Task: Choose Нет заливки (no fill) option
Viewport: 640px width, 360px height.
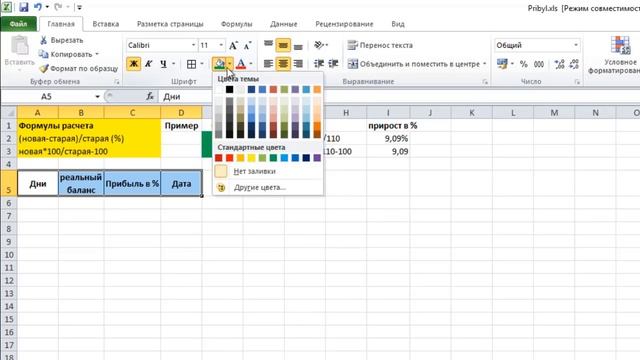Action: point(268,171)
